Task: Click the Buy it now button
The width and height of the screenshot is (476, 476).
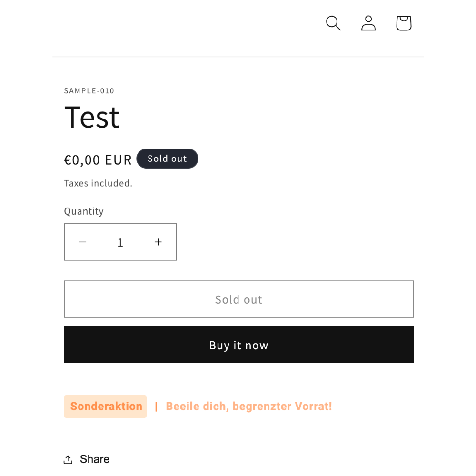Action: 238,345
